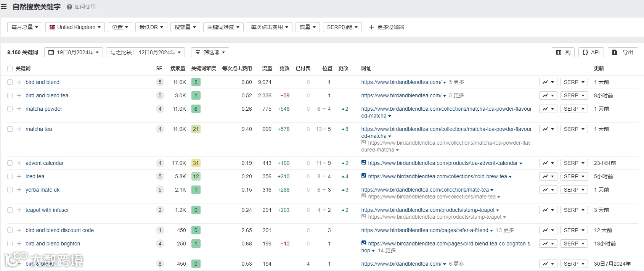Open the 位置 filter dropdown
Viewport: 644px width, 271px height.
120,27
